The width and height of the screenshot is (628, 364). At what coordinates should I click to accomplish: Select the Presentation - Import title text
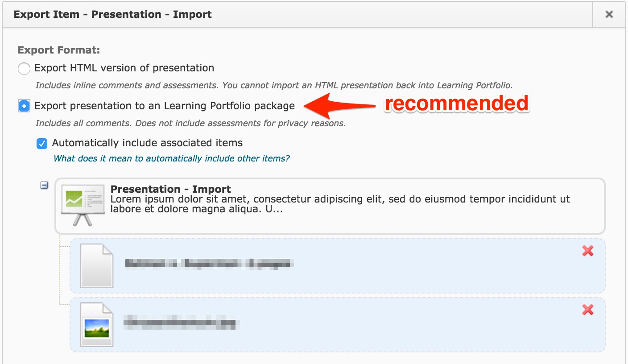[170, 189]
